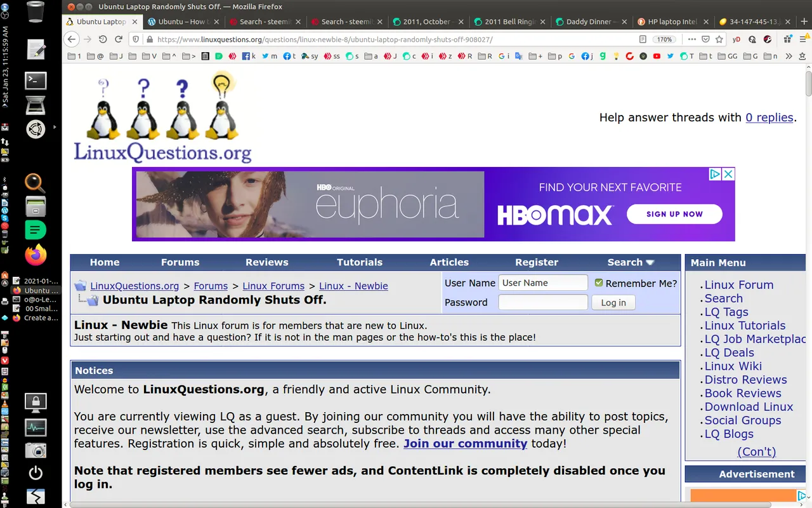The height and width of the screenshot is (508, 812).
Task: Click Register in the navigation bar
Action: tap(537, 262)
